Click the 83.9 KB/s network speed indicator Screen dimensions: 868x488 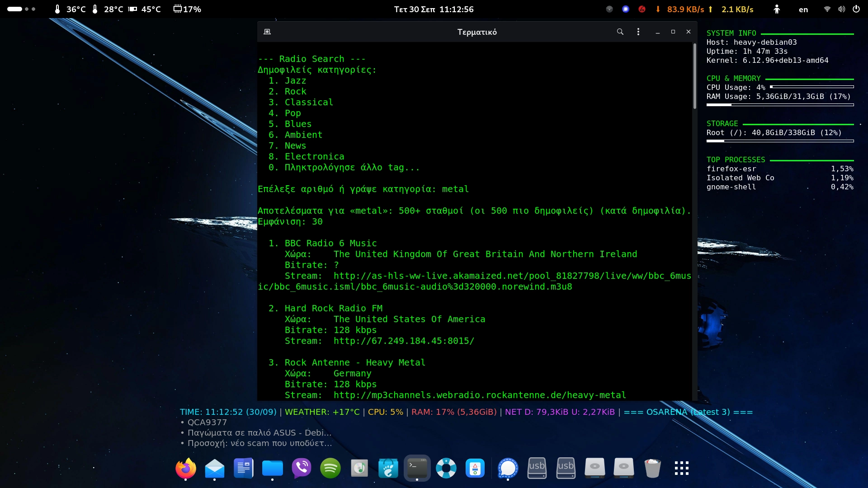[x=680, y=9]
